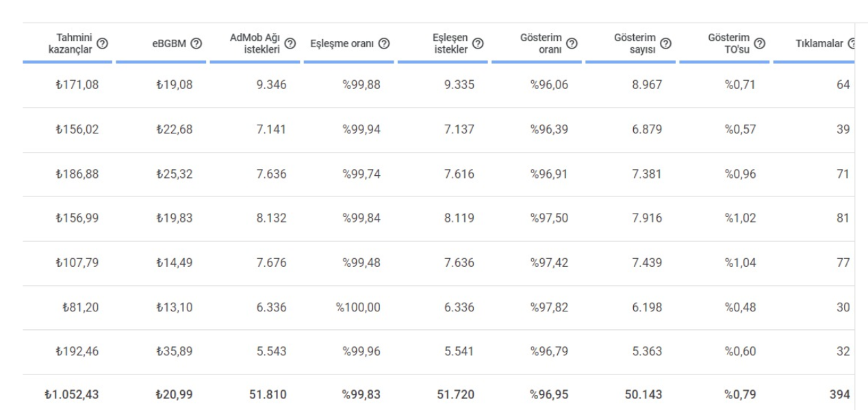This screenshot has height=410, width=868.
Task: Click Eşleşme oranı help icon
Action: (x=385, y=44)
